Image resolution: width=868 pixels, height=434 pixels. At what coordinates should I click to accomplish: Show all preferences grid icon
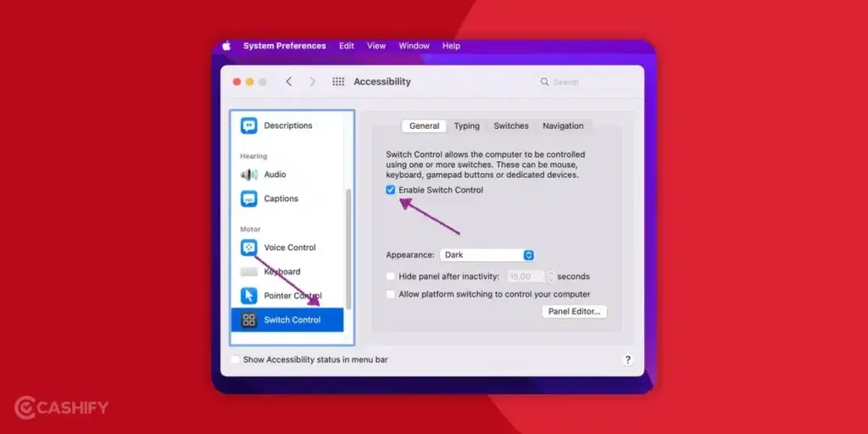(338, 81)
